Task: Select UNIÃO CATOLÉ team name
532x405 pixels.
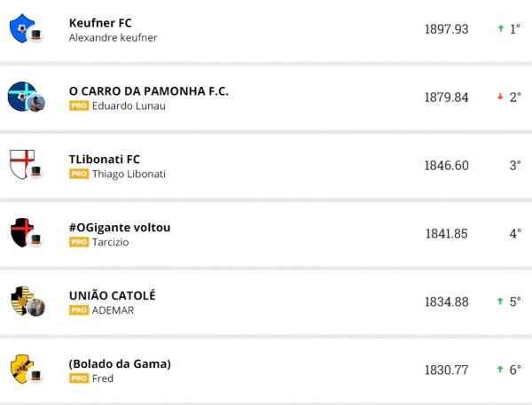Action: 112,295
